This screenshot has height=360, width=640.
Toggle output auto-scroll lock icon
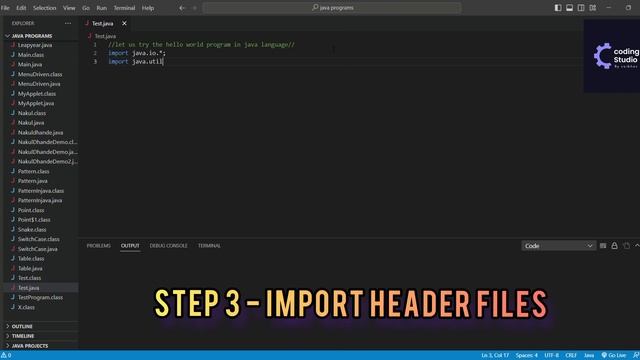coord(614,246)
